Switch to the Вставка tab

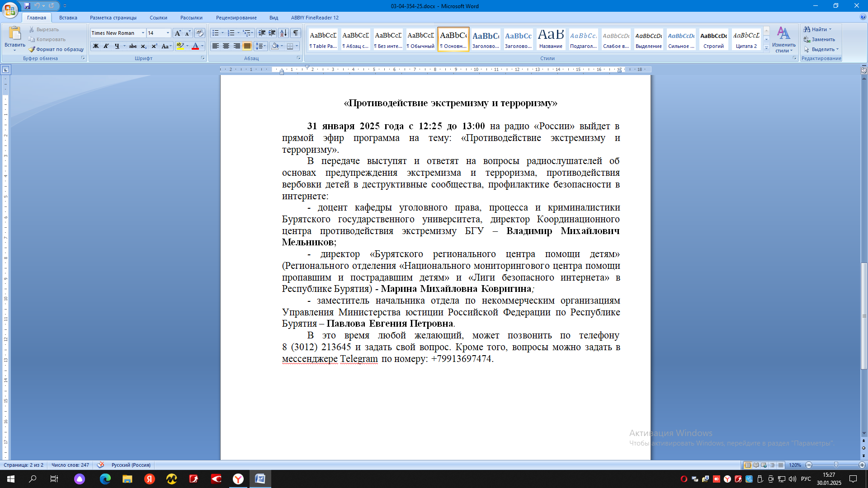68,18
